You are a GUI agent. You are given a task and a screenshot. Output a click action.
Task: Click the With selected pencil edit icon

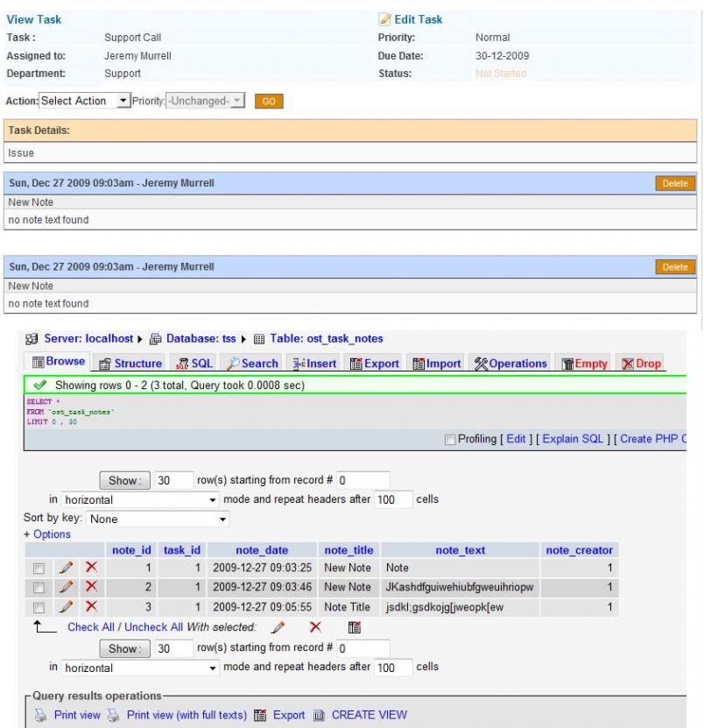tap(278, 627)
